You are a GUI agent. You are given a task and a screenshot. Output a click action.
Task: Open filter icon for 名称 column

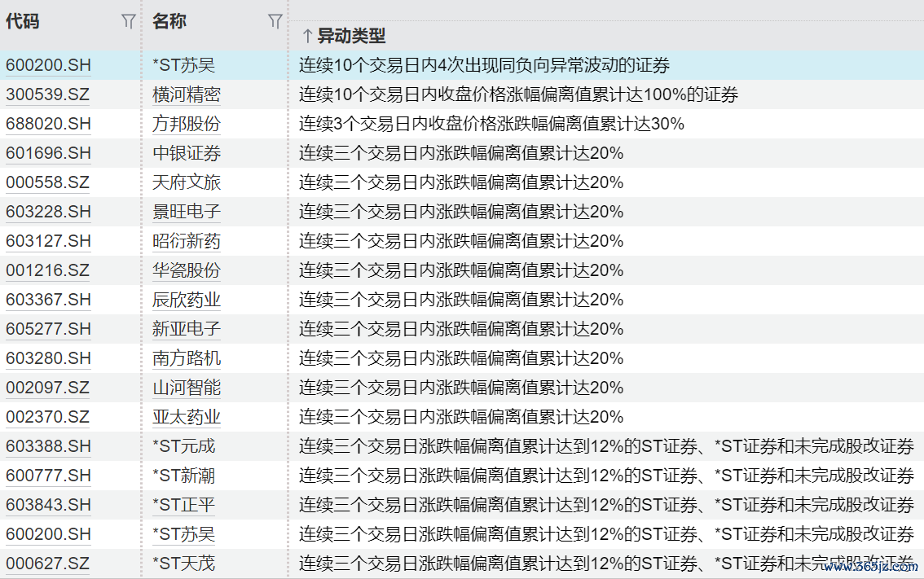tap(275, 22)
